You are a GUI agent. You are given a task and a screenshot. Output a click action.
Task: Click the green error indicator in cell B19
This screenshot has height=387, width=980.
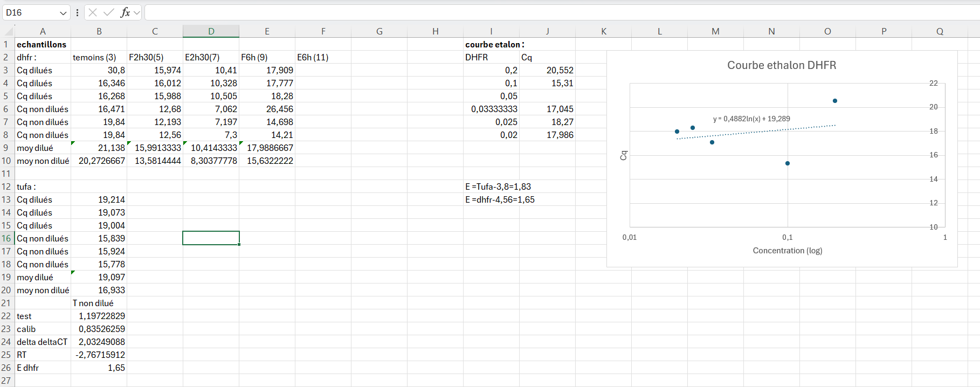pyautogui.click(x=73, y=272)
